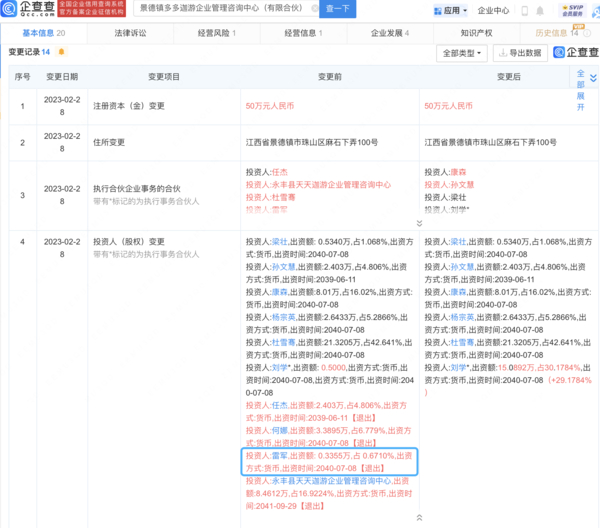This screenshot has width=600, height=528.
Task: Switch to the 经营信息 tab
Action: 303,33
